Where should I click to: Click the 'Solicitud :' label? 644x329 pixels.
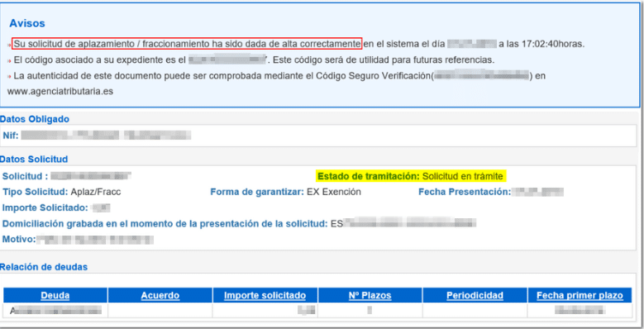point(25,176)
